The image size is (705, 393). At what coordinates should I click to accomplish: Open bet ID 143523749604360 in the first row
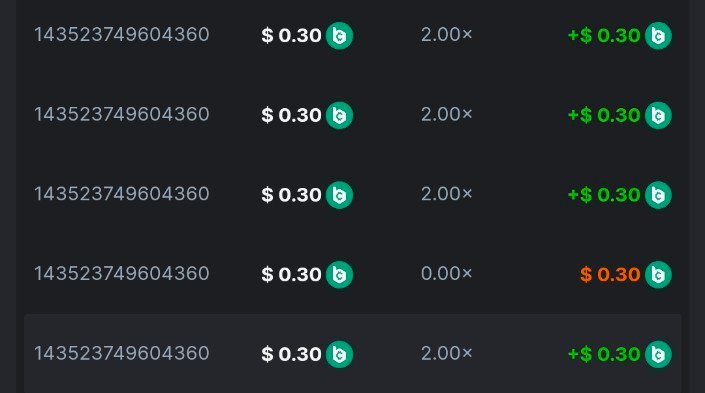pyautogui.click(x=122, y=35)
